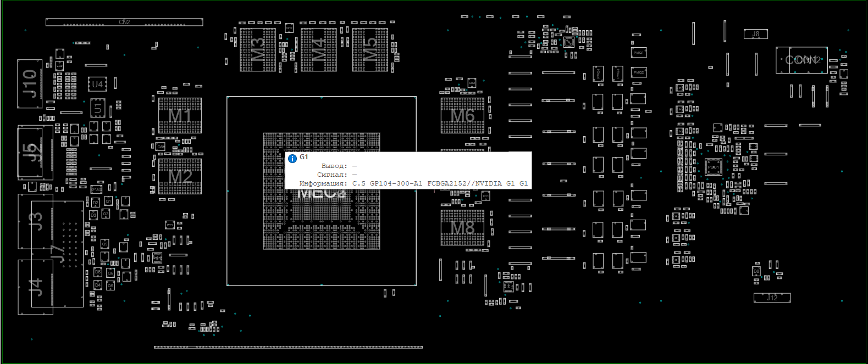
Task: Select memory chip M5
Action: (370, 49)
